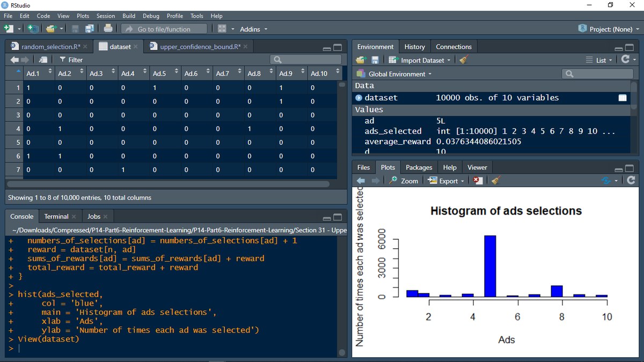
Task: Click the Zoom button in Plots pane
Action: point(404,181)
